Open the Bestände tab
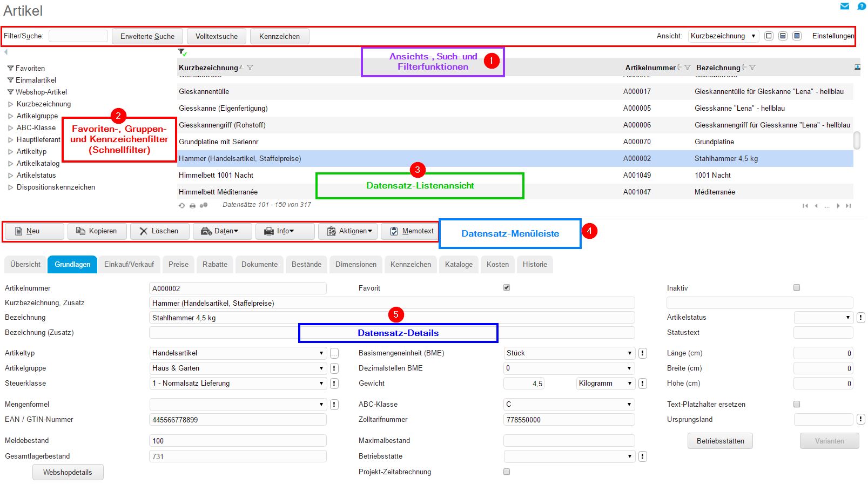The height and width of the screenshot is (484, 868). pos(306,264)
